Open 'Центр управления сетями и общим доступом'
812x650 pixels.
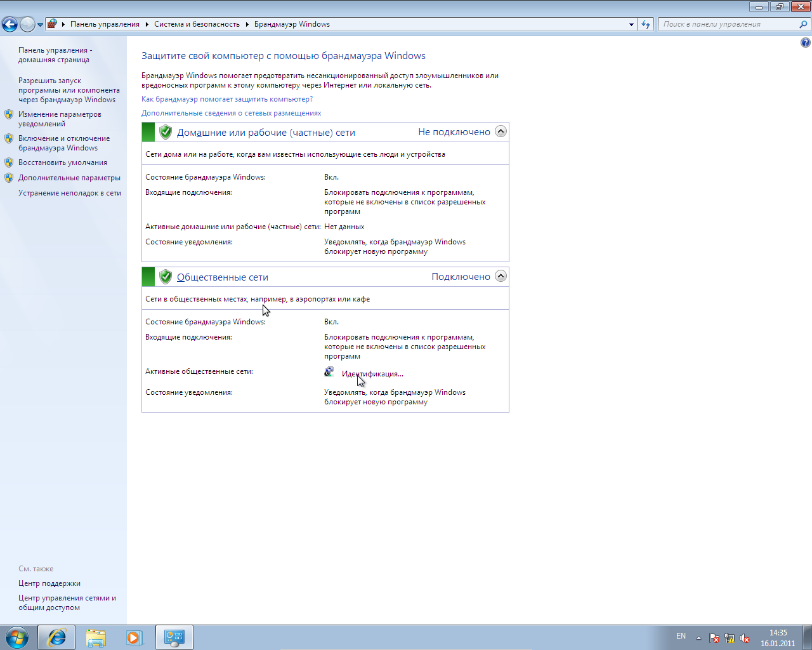tap(67, 602)
